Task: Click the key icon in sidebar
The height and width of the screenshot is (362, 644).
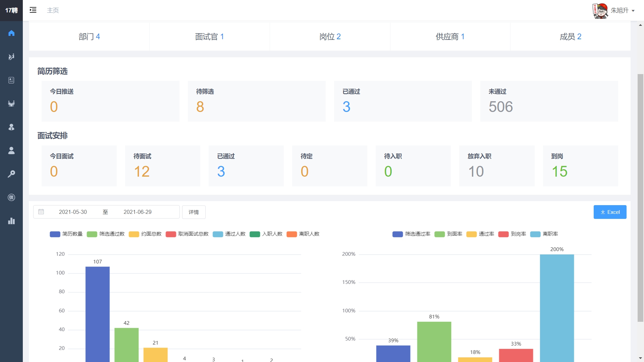Action: point(11,174)
